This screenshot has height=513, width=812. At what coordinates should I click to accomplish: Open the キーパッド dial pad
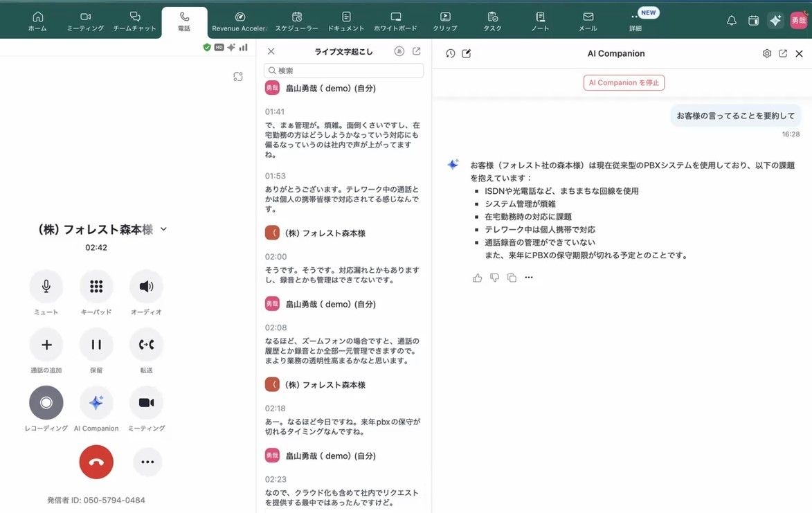coord(96,286)
